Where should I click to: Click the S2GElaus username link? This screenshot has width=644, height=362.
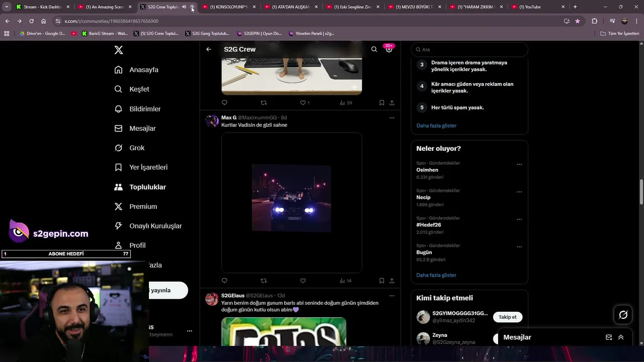coord(233,296)
